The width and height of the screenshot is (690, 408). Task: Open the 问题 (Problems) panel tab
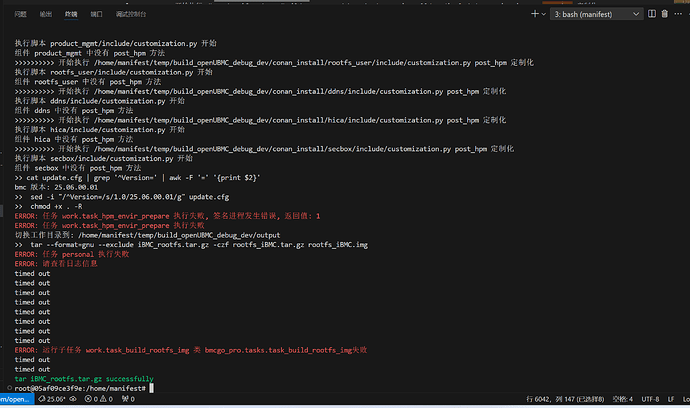click(20, 14)
